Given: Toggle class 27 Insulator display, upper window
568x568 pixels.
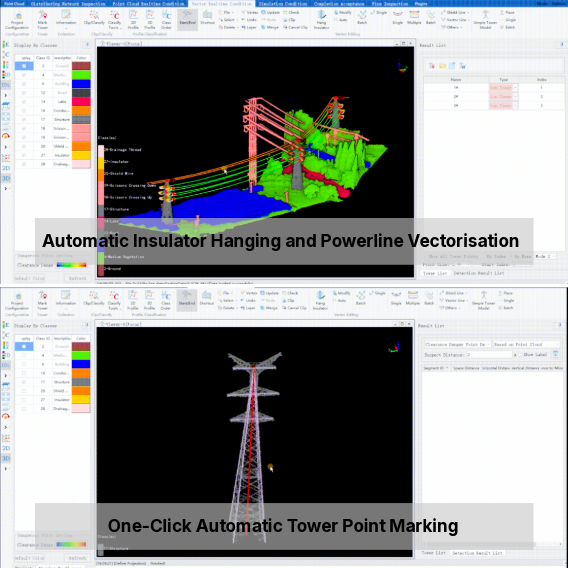Looking at the screenshot, I should pyautogui.click(x=24, y=155).
